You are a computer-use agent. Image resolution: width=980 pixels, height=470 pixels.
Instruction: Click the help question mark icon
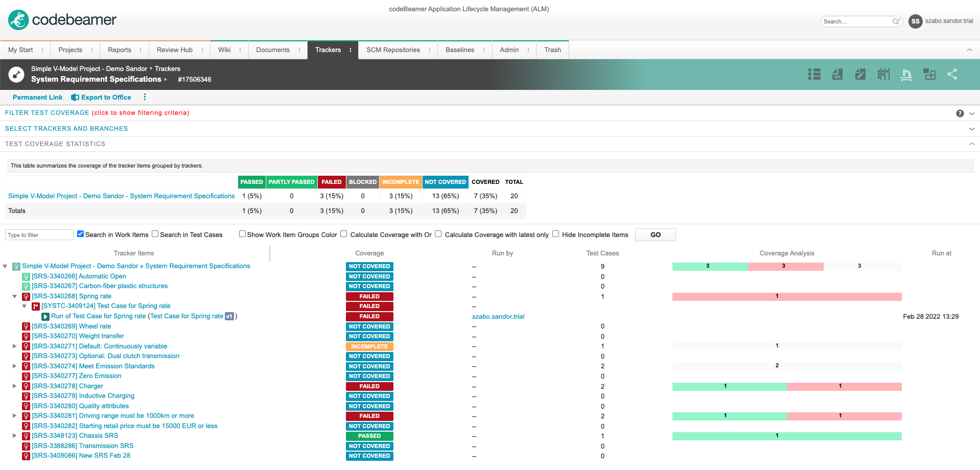click(960, 113)
